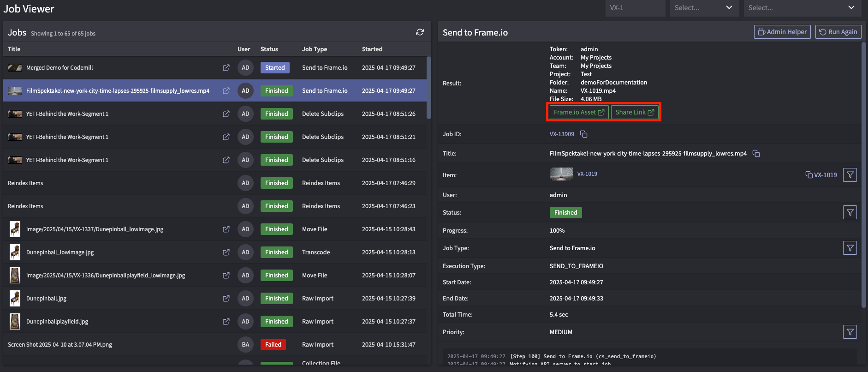
Task: Click the VX-1 search field
Action: (635, 8)
